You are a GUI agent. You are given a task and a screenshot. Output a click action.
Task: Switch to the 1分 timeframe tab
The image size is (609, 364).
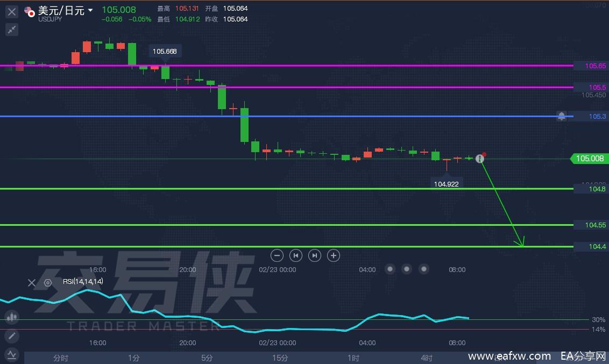(x=133, y=358)
